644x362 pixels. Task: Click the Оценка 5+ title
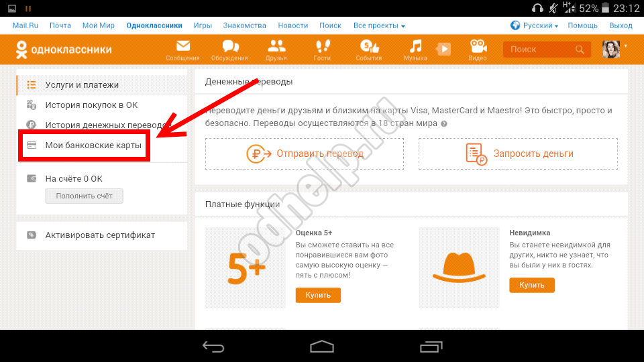point(314,233)
